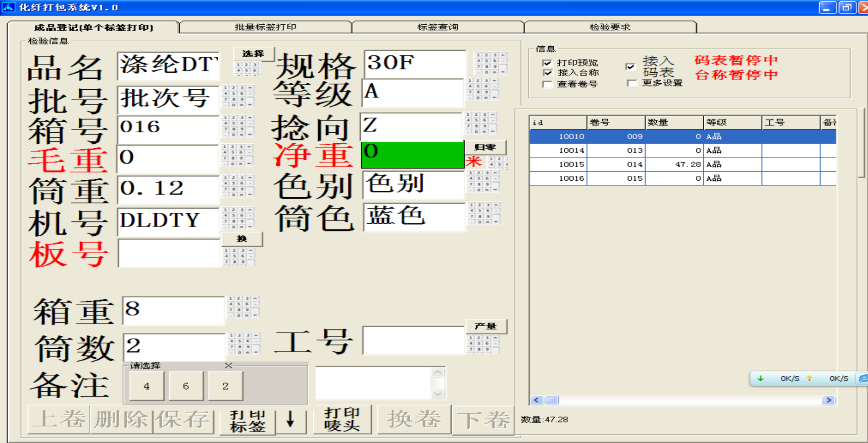Click the 选择 button for 品名
This screenshot has width=868, height=443.
coord(254,54)
